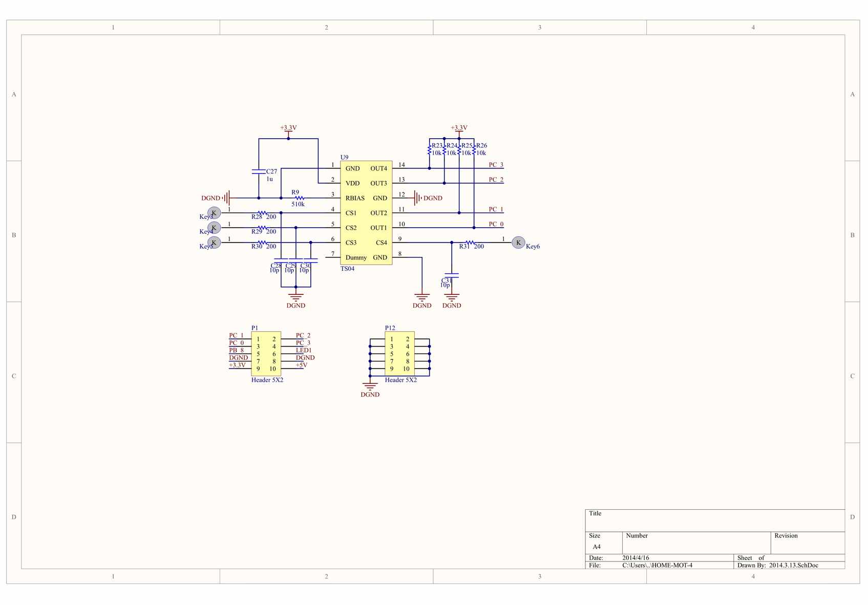Select the C27 1u capacitor symbol
This screenshot has height=605, width=868.
coord(259,171)
